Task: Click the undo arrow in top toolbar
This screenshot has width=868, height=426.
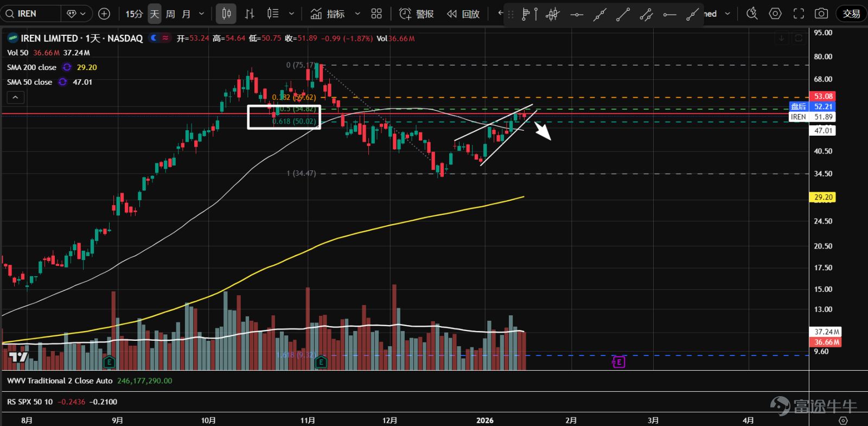Action: (x=500, y=13)
